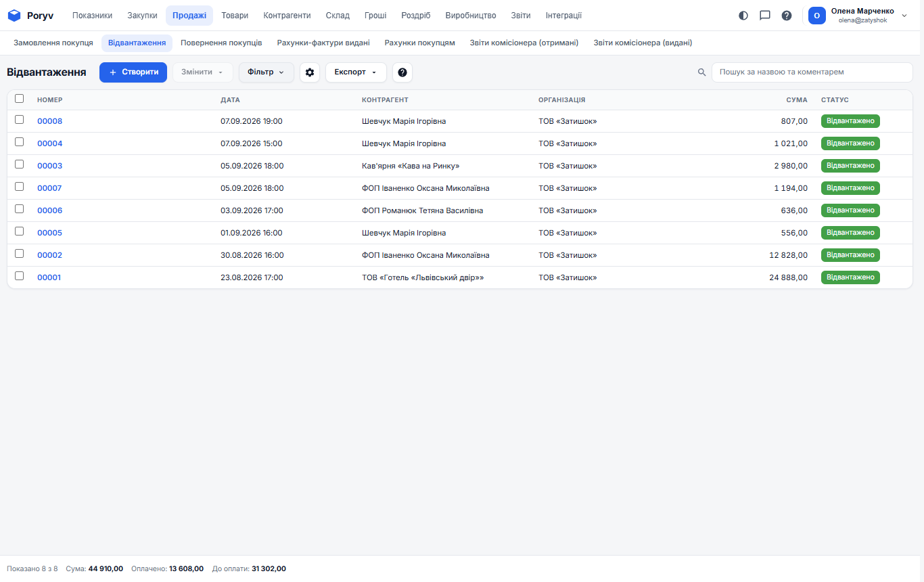Click the Відвантажено status badge for 00008
The image size is (924, 582).
point(850,121)
